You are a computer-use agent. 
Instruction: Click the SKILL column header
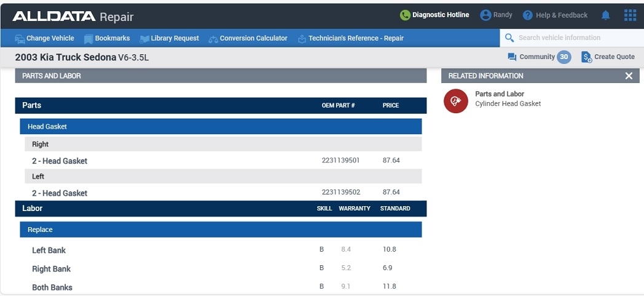tap(324, 209)
